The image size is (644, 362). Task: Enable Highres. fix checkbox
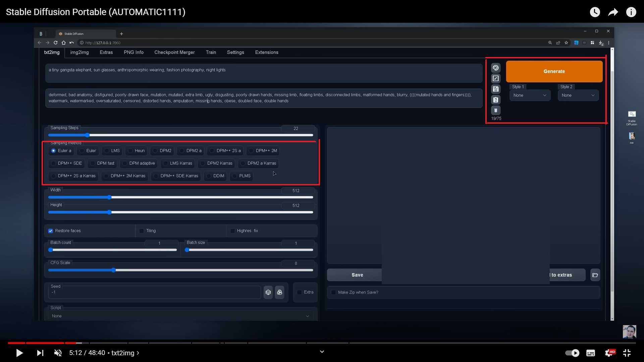click(232, 231)
